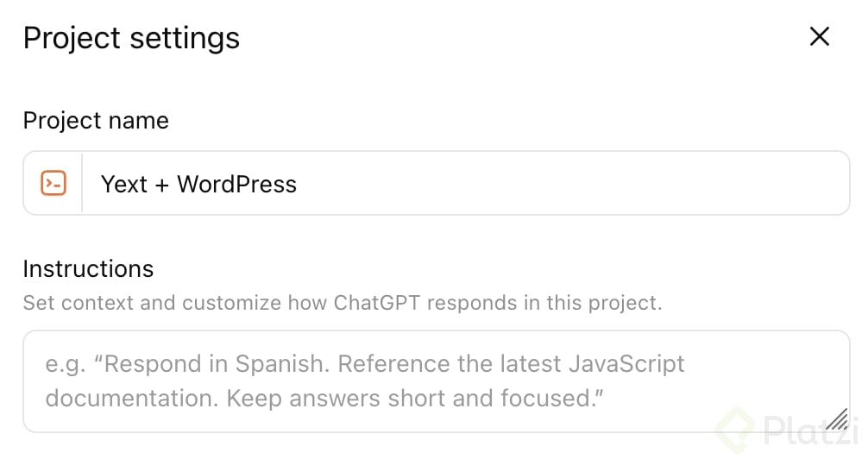Click the plus sign in the project name
This screenshot has height=459, width=868.
[162, 185]
